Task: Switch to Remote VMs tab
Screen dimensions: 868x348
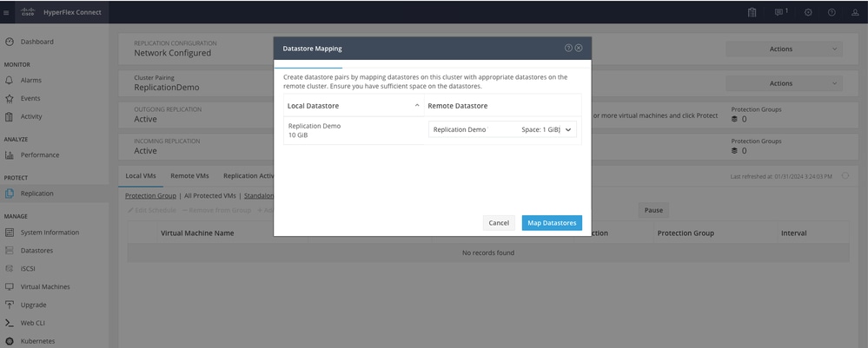Action: coord(189,176)
